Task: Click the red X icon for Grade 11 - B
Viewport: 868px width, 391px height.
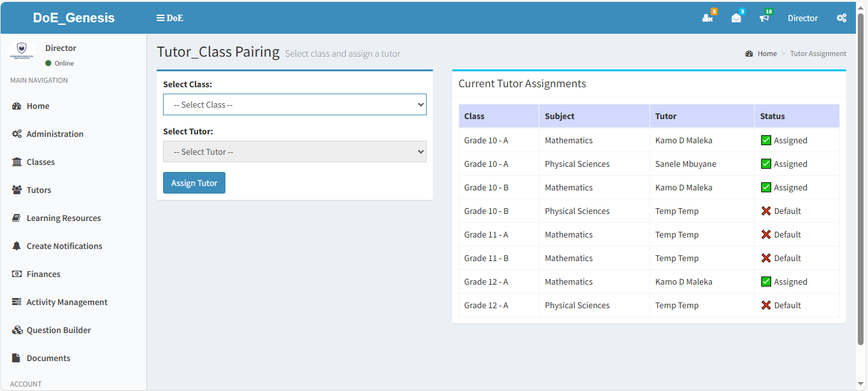Action: [x=766, y=258]
